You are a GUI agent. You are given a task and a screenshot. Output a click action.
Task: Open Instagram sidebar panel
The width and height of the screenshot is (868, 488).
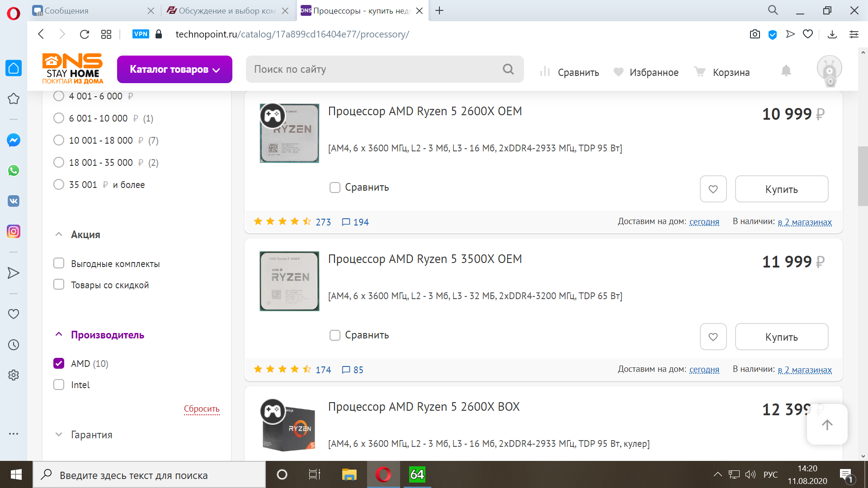[x=14, y=231]
